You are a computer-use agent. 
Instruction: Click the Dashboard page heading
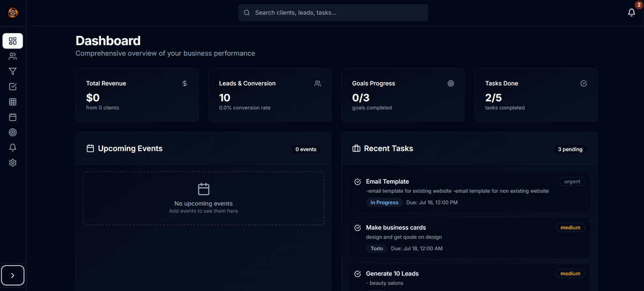[x=108, y=41]
